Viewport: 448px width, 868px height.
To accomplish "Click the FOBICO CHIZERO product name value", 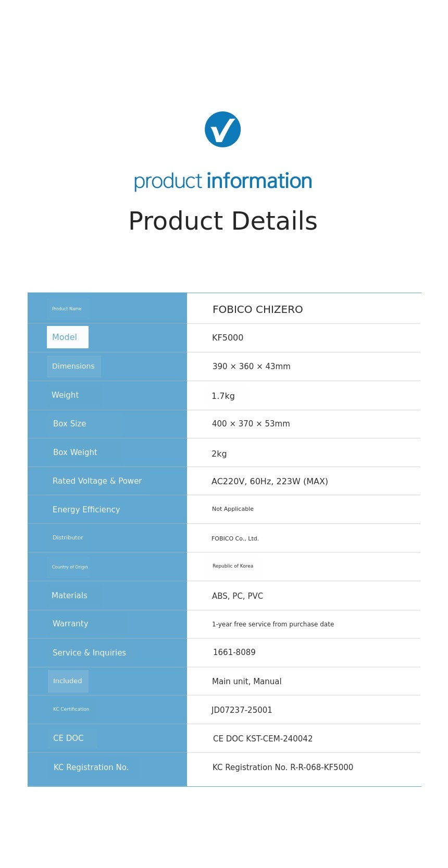I will (x=257, y=310).
